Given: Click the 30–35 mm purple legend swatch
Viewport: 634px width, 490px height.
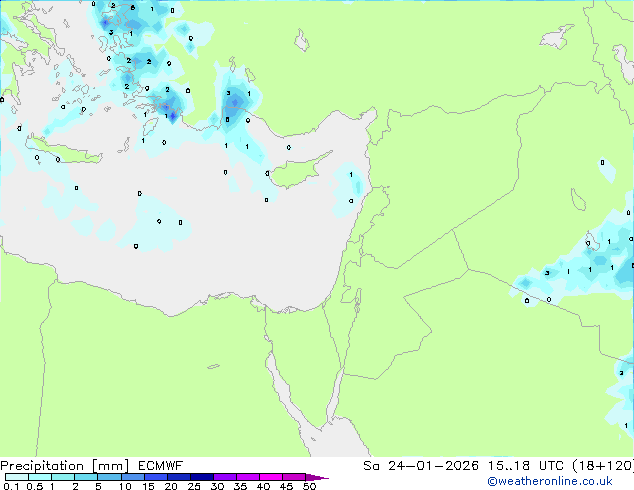Looking at the screenshot, I should tap(224, 477).
